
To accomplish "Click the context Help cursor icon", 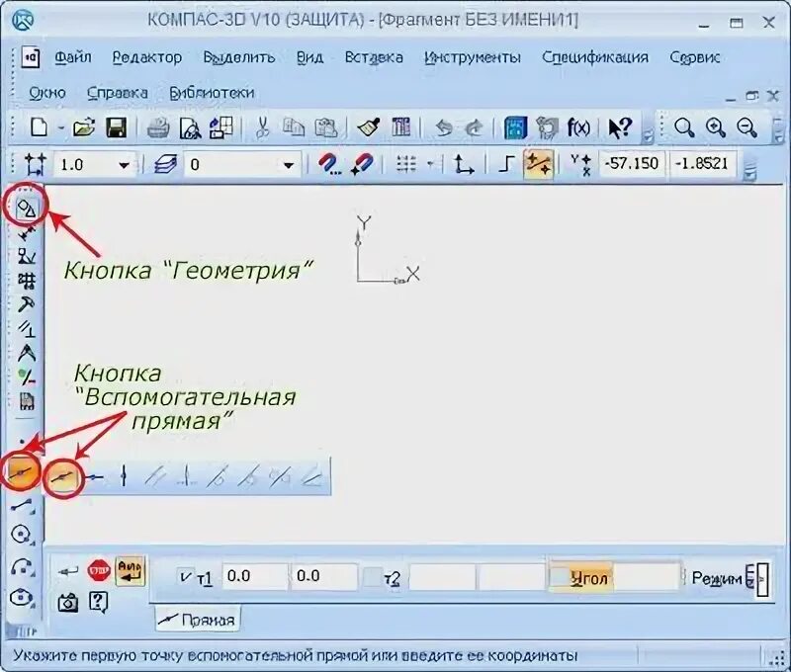I will pyautogui.click(x=620, y=128).
